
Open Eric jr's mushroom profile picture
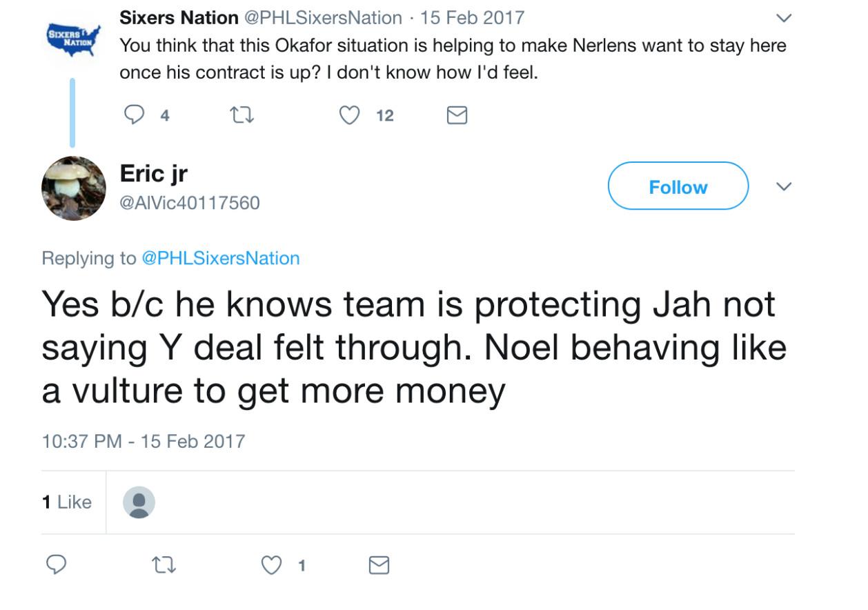tap(73, 188)
